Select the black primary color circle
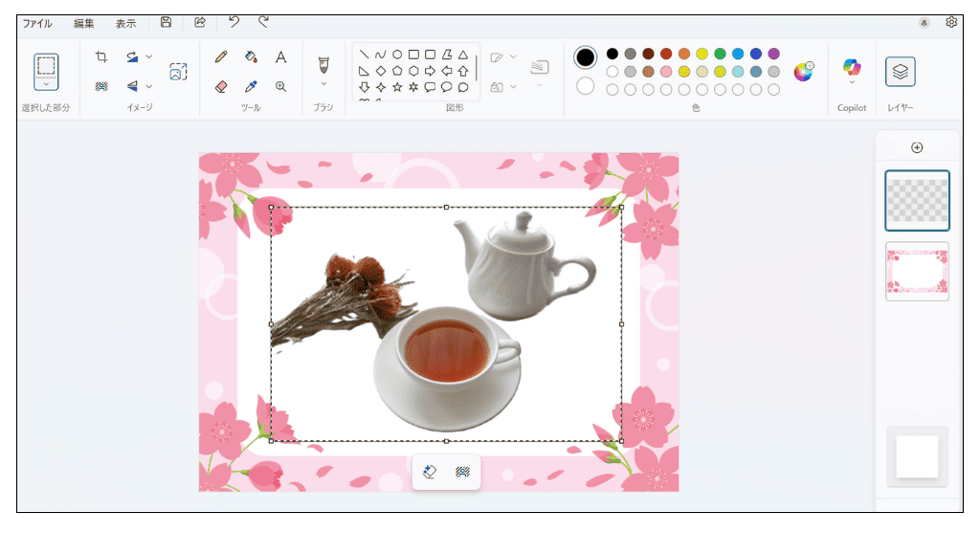 [585, 57]
